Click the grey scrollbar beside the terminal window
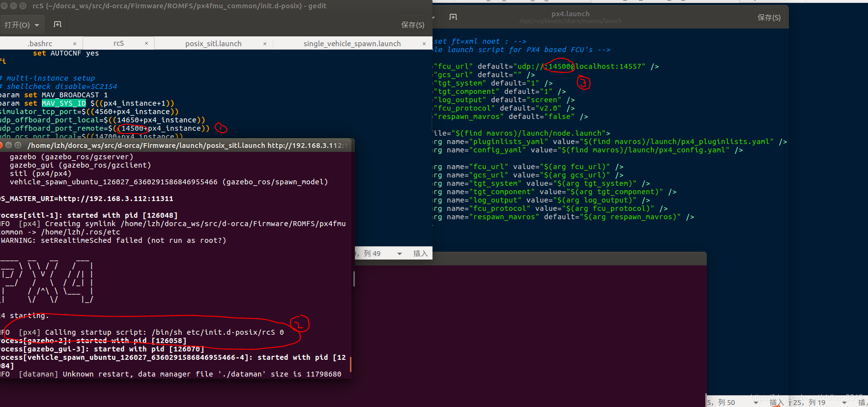This screenshot has height=407, width=868. click(354, 279)
